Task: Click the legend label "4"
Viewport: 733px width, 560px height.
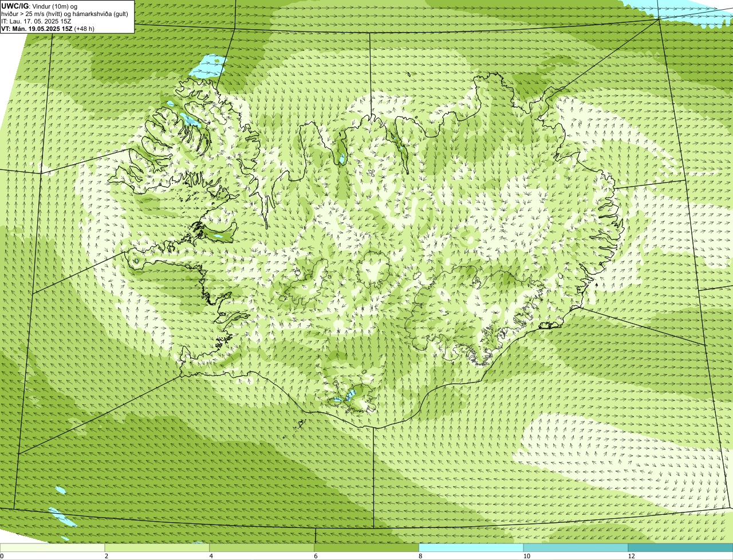Action: [x=211, y=556]
